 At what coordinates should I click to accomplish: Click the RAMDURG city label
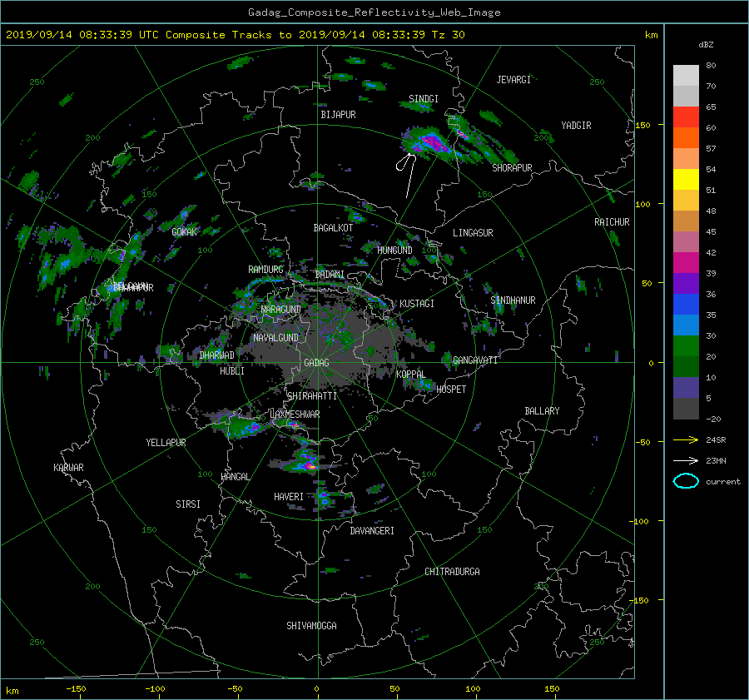(265, 270)
